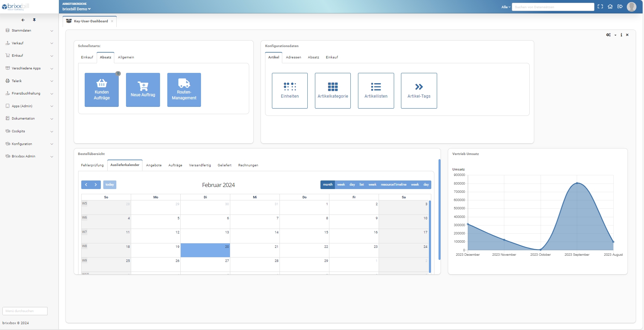Click the Dokumentation sidebar icon

(8, 118)
